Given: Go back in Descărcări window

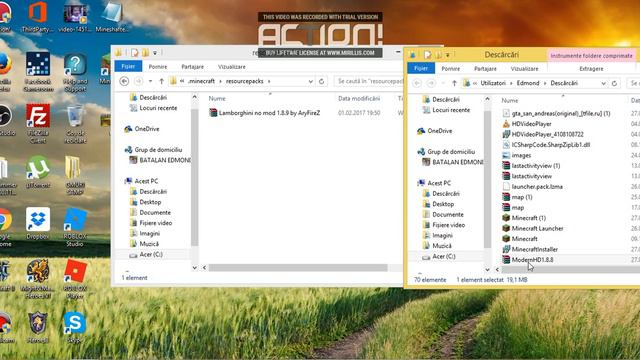Looking at the screenshot, I should 417,83.
